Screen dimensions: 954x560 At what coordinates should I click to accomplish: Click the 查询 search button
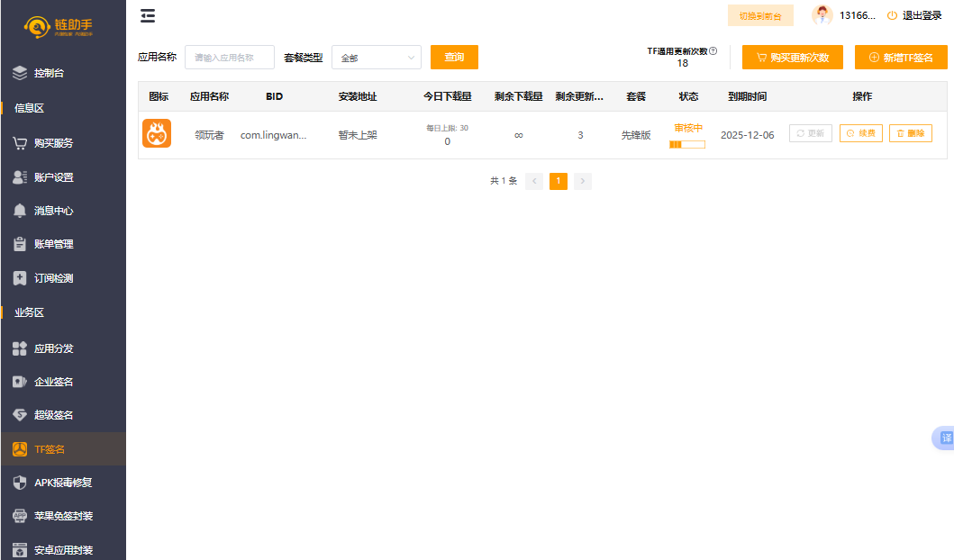pyautogui.click(x=454, y=58)
